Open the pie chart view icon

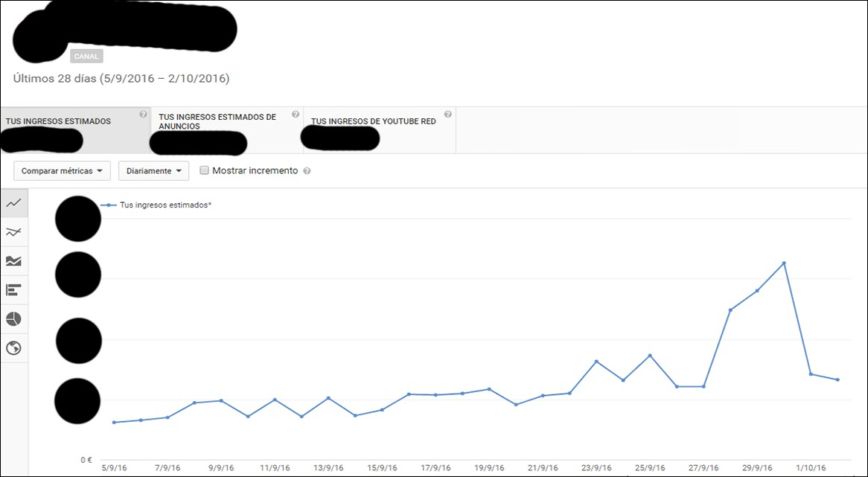tap(14, 318)
